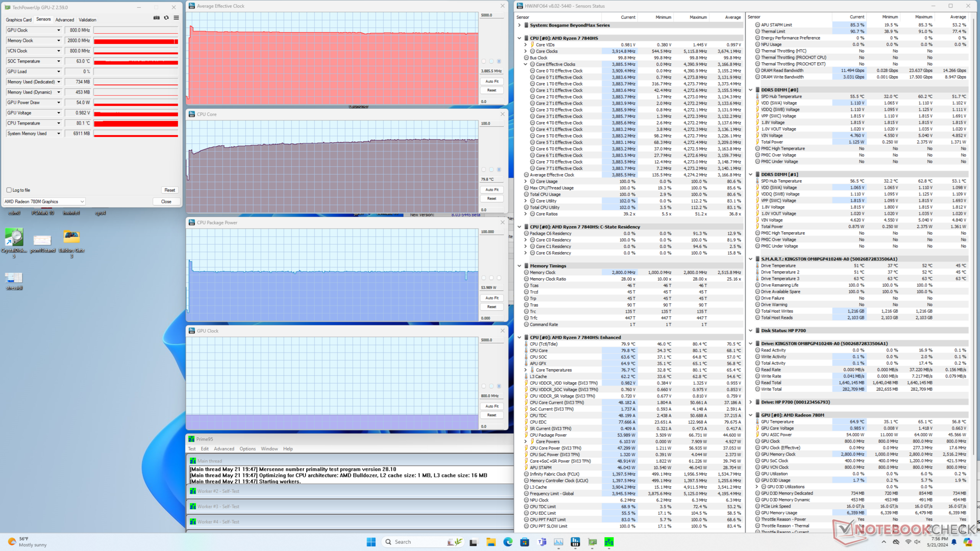Open the AMD Radeon 780M Graphics combo box

[44, 202]
